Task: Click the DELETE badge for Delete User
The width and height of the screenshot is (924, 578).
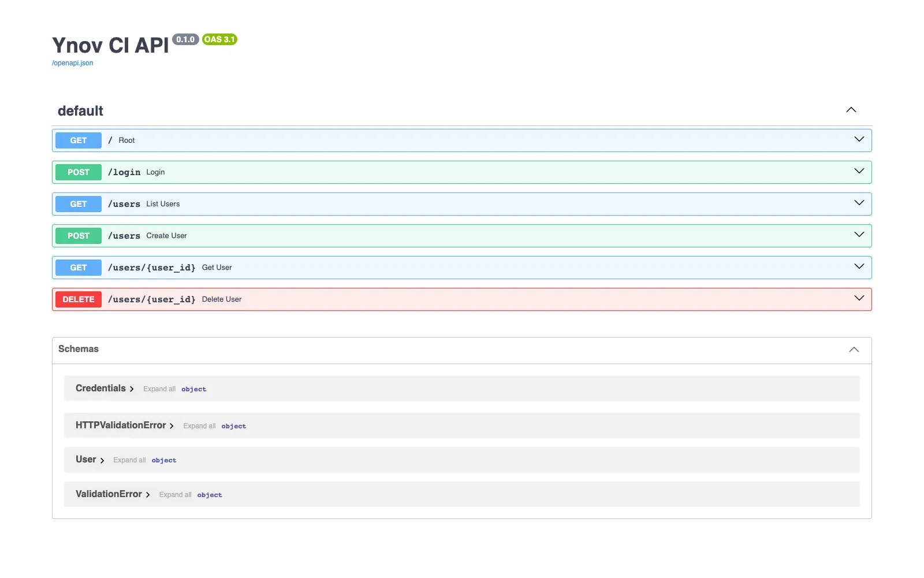Action: (79, 299)
